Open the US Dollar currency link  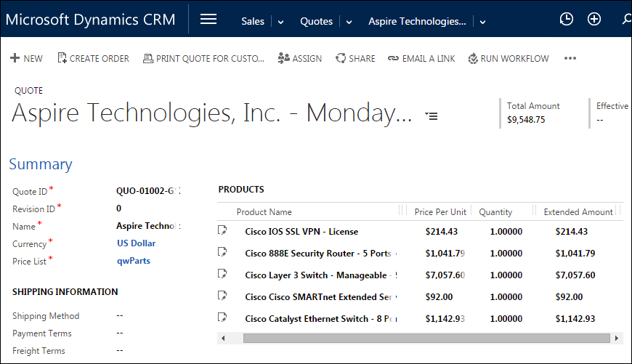point(136,243)
